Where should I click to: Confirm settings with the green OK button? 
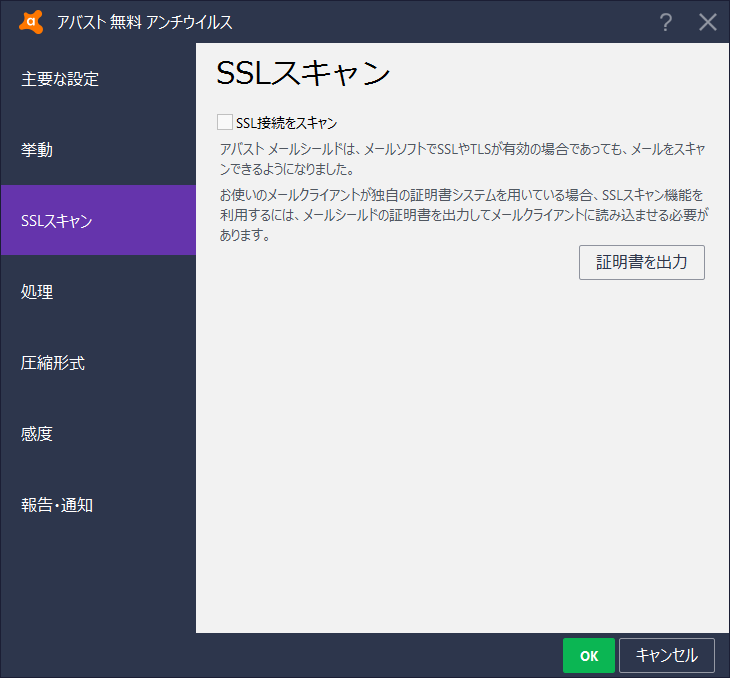588,656
